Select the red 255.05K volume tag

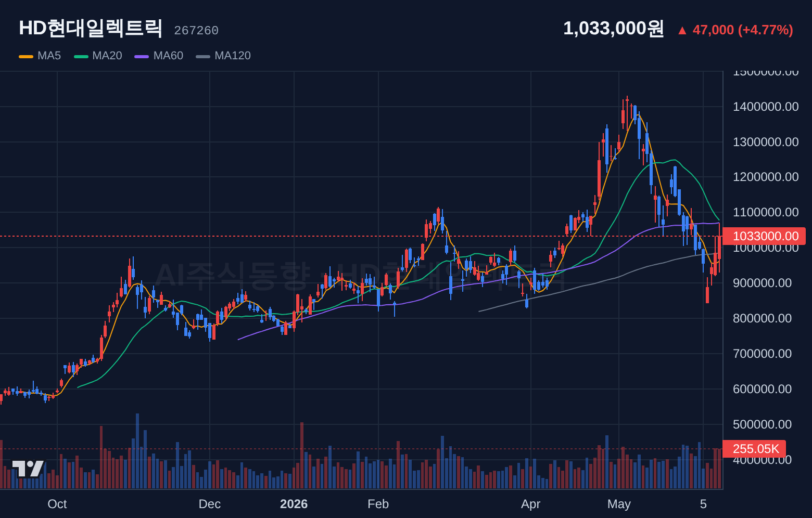click(754, 449)
